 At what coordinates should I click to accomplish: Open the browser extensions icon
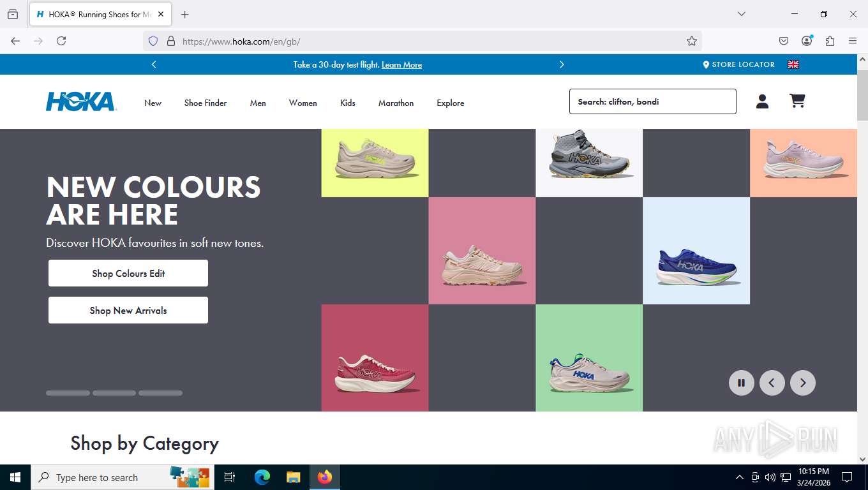[x=830, y=41]
